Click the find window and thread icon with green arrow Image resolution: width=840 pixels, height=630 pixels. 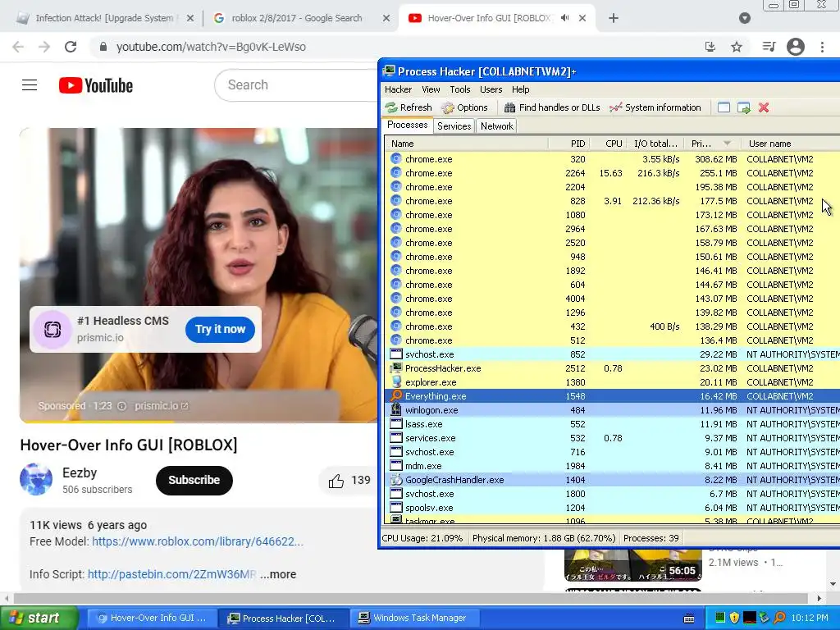click(743, 107)
